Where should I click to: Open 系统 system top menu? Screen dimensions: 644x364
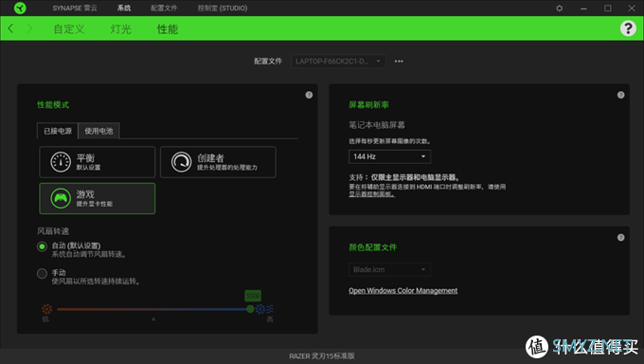pyautogui.click(x=124, y=9)
